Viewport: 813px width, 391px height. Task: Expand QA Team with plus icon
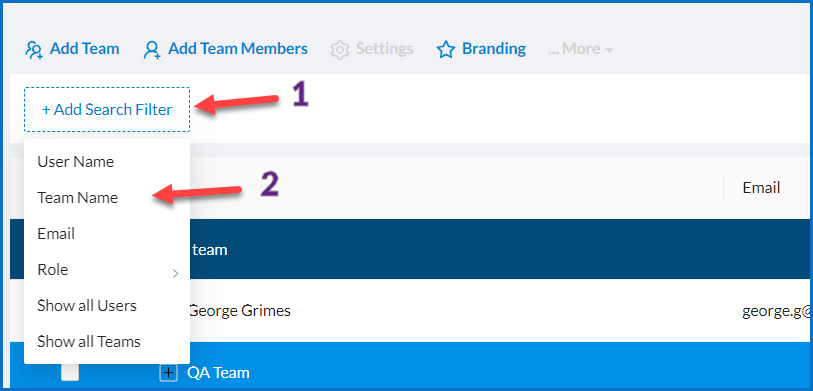[x=167, y=373]
